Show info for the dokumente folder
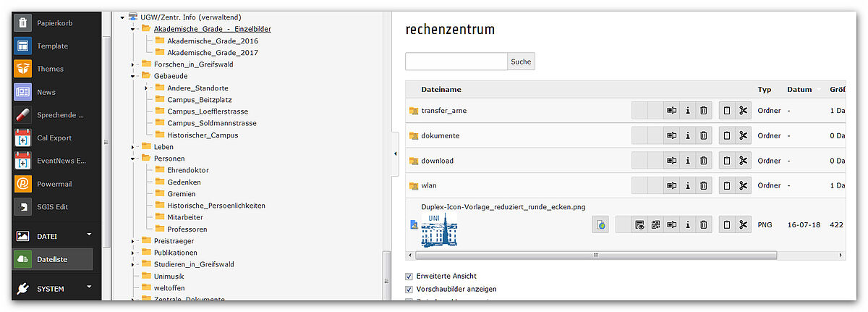The image size is (868, 312). pyautogui.click(x=687, y=135)
